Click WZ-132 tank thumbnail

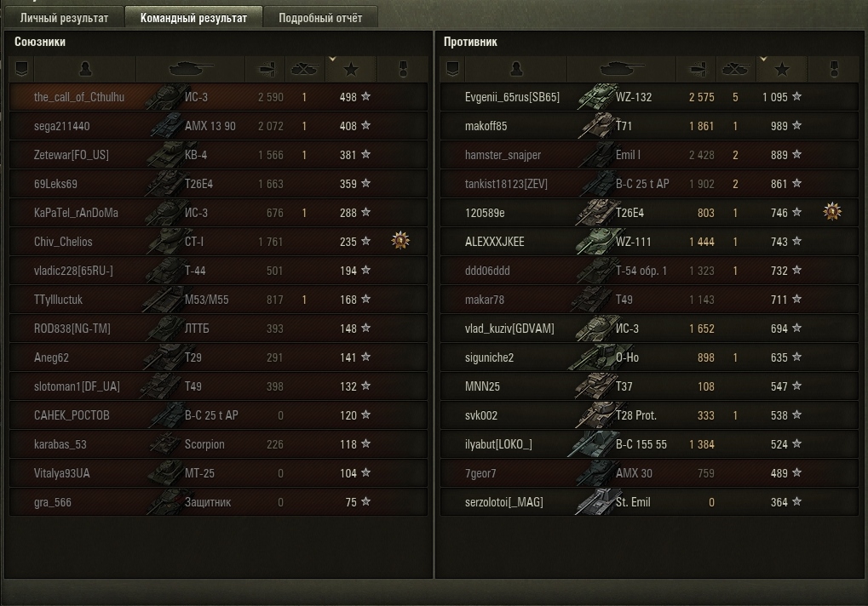pos(597,97)
